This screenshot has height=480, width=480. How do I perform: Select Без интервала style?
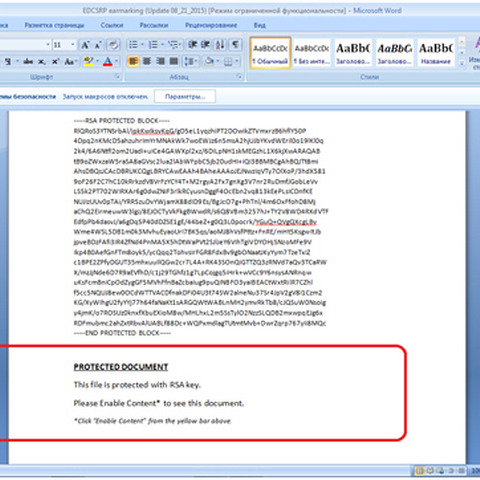tap(312, 53)
